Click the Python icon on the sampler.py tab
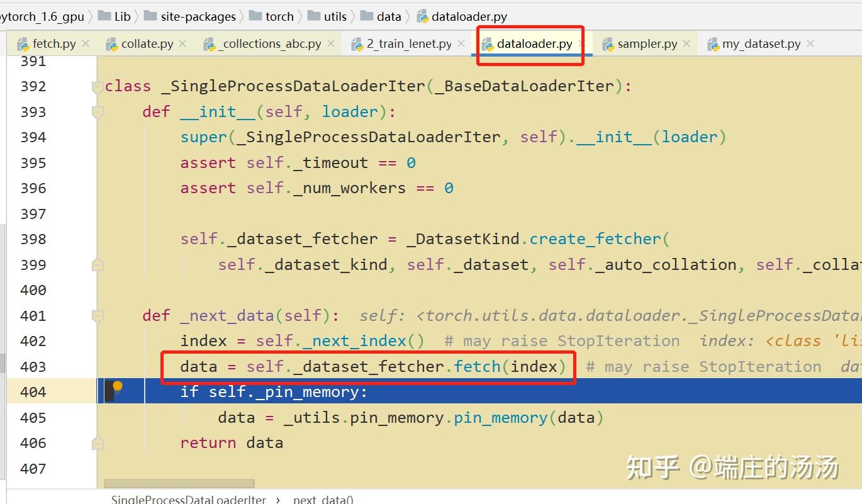The image size is (862, 504). [608, 44]
